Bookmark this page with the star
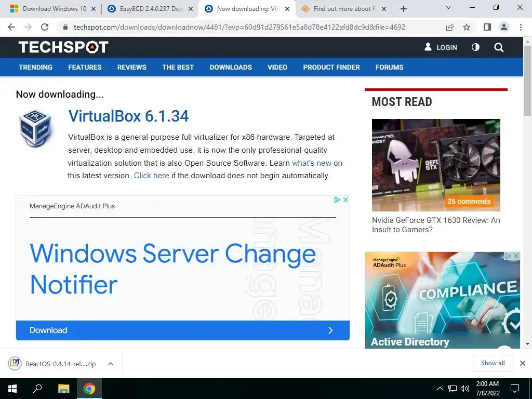The image size is (532, 399). [x=467, y=27]
